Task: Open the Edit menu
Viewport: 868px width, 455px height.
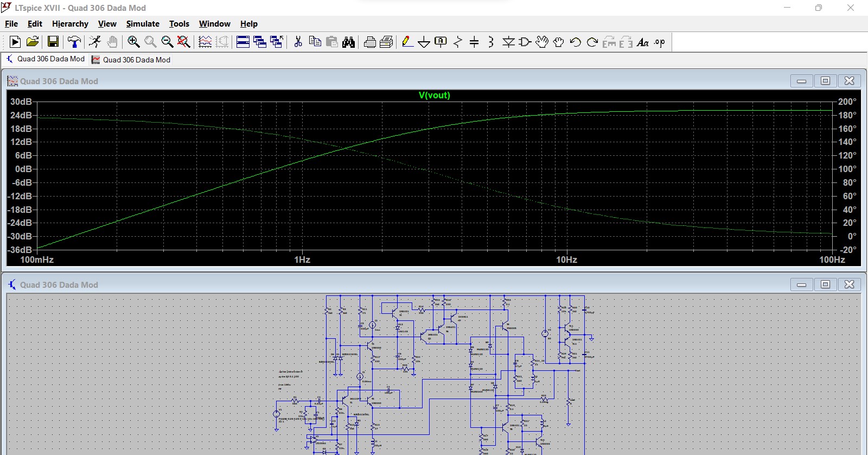Action: [35, 24]
